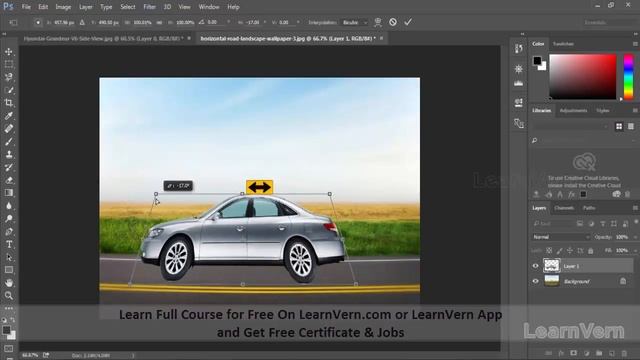The width and height of the screenshot is (640, 360).
Task: Select the Eyedropper tool
Action: 9,116
